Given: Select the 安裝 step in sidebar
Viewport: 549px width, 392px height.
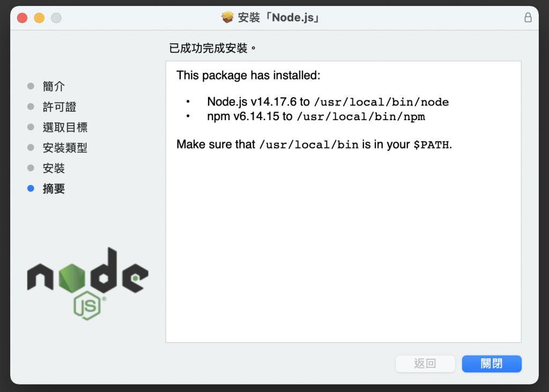Looking at the screenshot, I should pos(54,168).
